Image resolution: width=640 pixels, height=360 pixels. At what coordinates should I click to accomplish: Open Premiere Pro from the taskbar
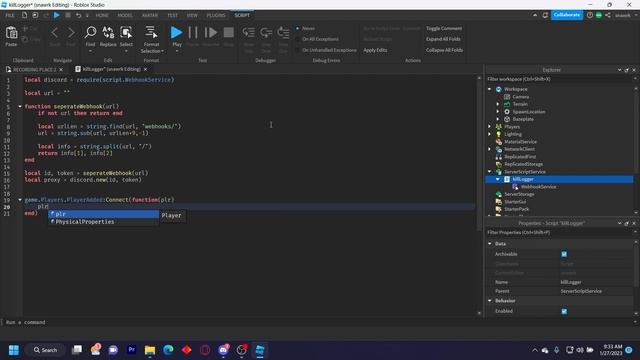(131, 350)
